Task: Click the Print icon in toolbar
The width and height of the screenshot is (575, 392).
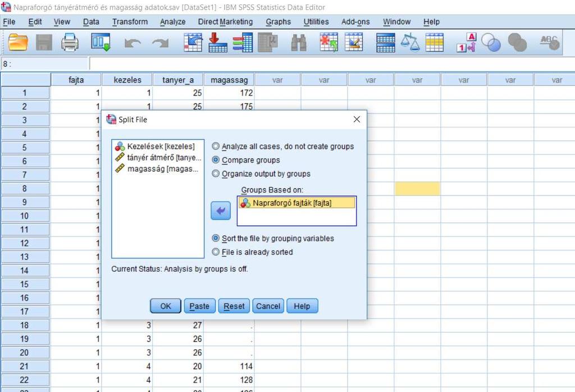Action: click(x=70, y=42)
